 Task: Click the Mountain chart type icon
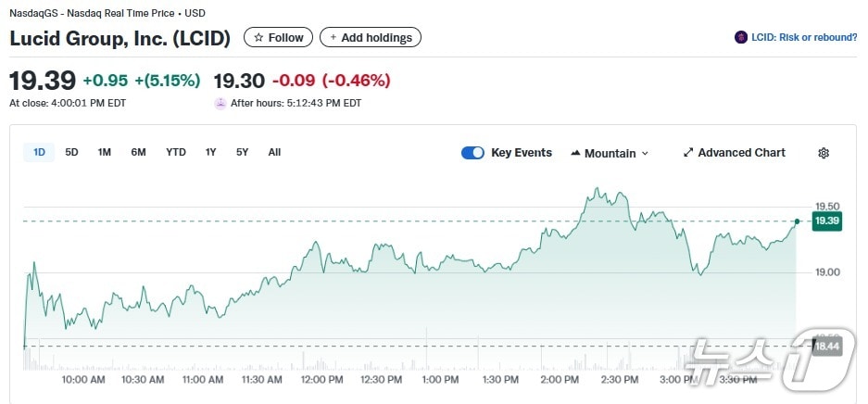[x=575, y=153]
